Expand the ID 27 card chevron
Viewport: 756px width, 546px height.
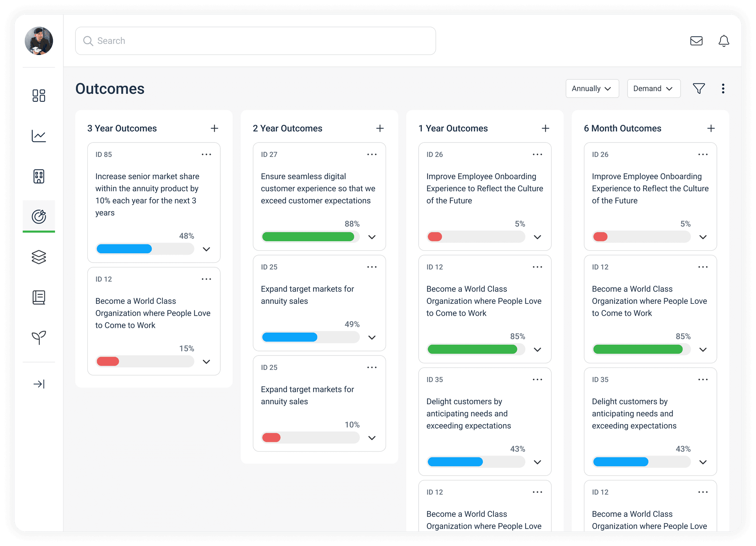click(372, 237)
